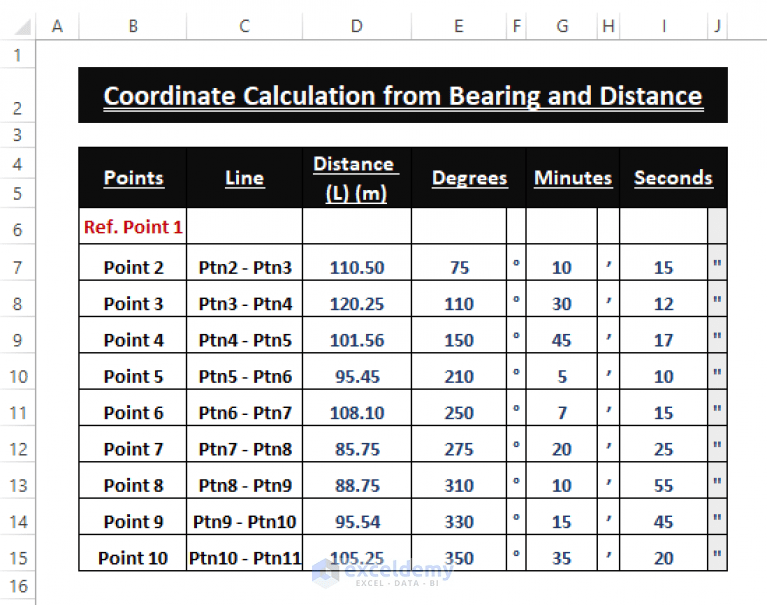The image size is (767, 605).
Task: Select the 'Point 3' cell
Action: pos(133,299)
